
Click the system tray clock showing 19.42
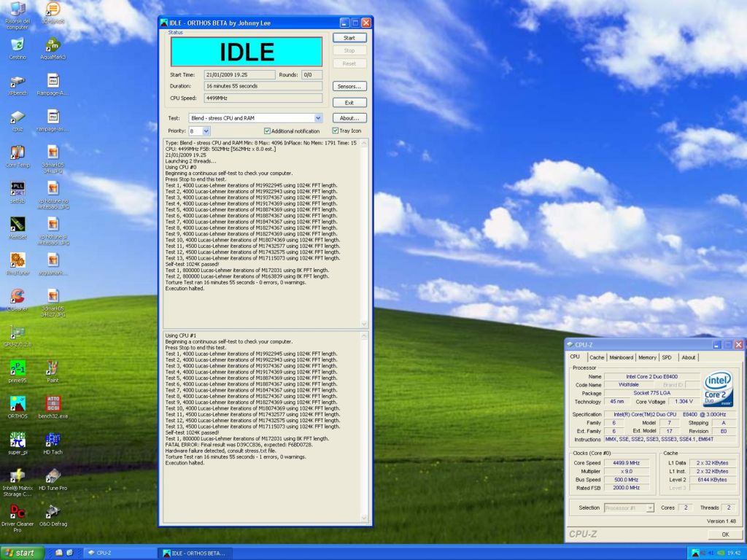click(734, 553)
